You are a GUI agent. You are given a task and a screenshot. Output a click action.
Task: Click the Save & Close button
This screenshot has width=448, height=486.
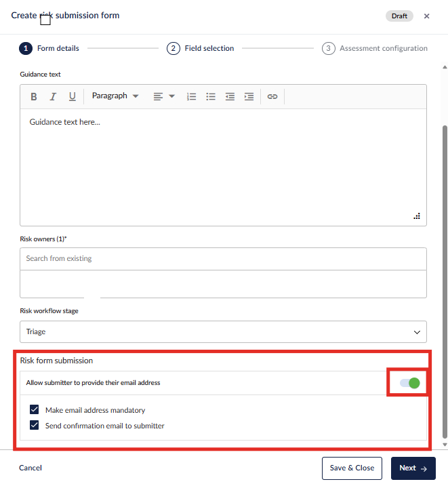352,468
